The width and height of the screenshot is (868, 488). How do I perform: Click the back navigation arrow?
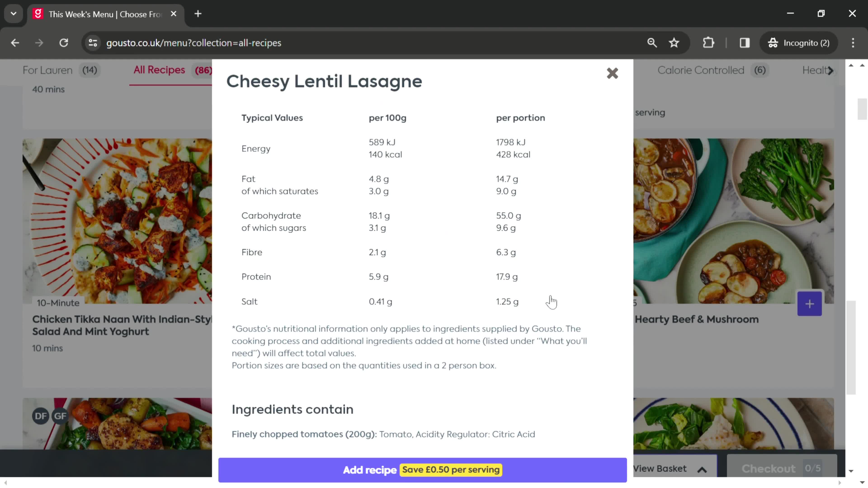point(15,42)
